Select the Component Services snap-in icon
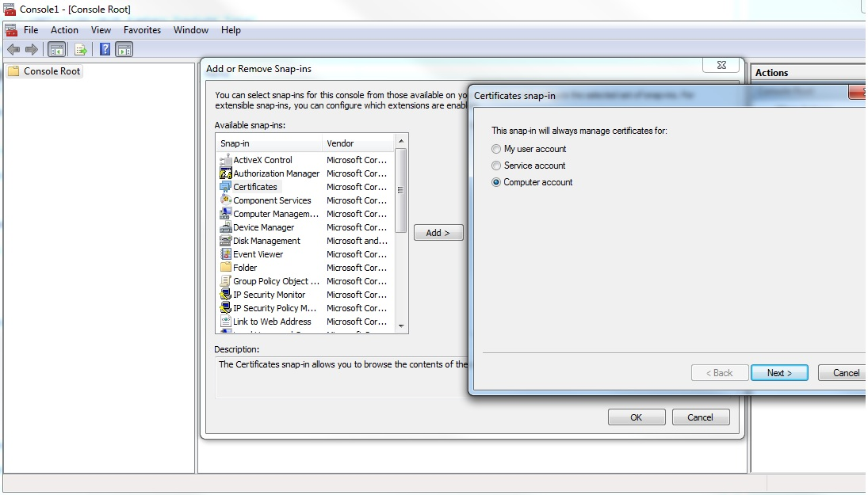Screen dimensions: 868x495 pos(225,200)
